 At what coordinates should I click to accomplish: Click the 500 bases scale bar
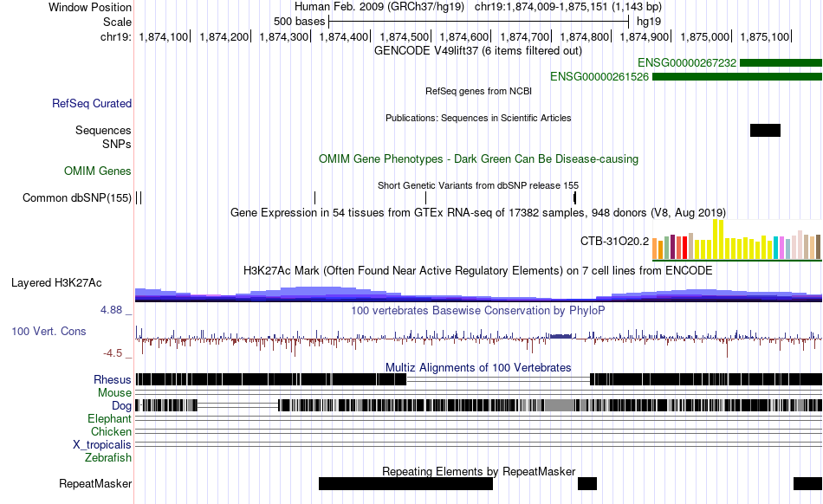pos(478,22)
